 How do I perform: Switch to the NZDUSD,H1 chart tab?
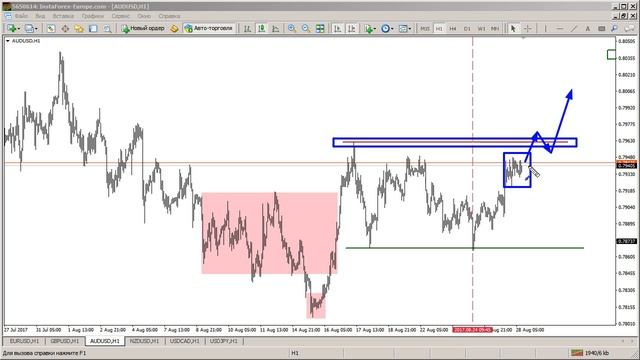(144, 341)
